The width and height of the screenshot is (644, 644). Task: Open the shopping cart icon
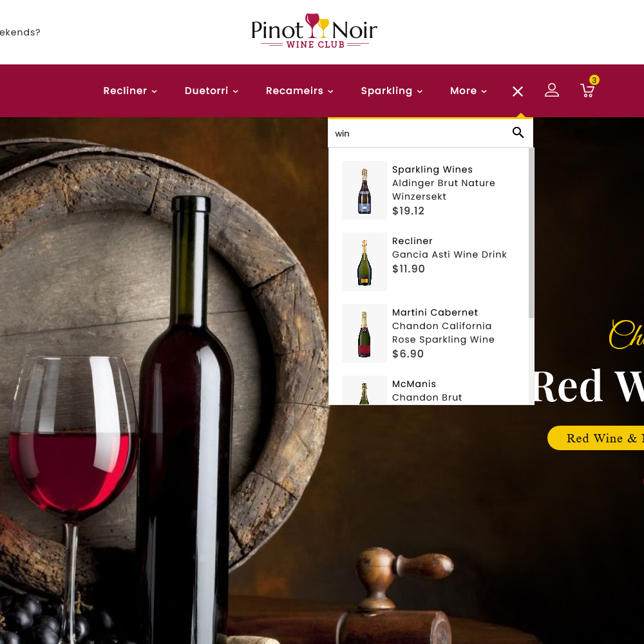(587, 90)
